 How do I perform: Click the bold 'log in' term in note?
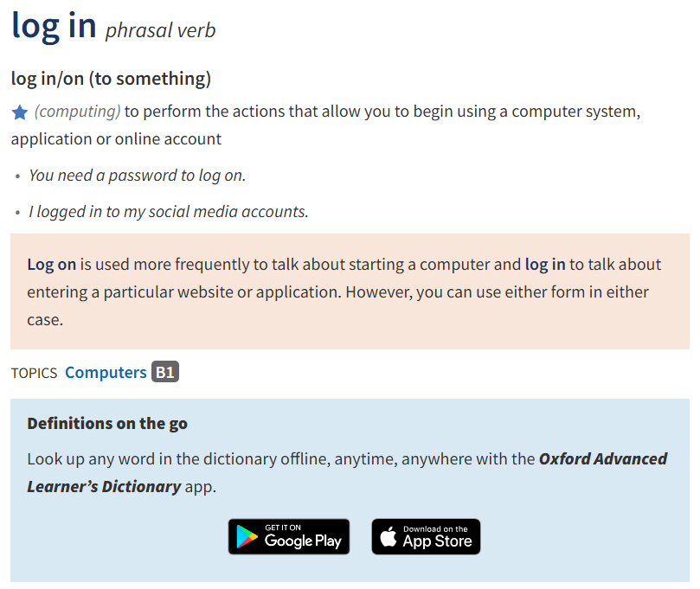545,264
